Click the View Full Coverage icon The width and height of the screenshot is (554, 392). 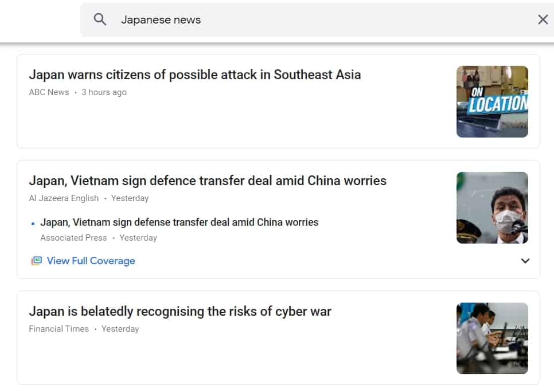[x=36, y=261]
